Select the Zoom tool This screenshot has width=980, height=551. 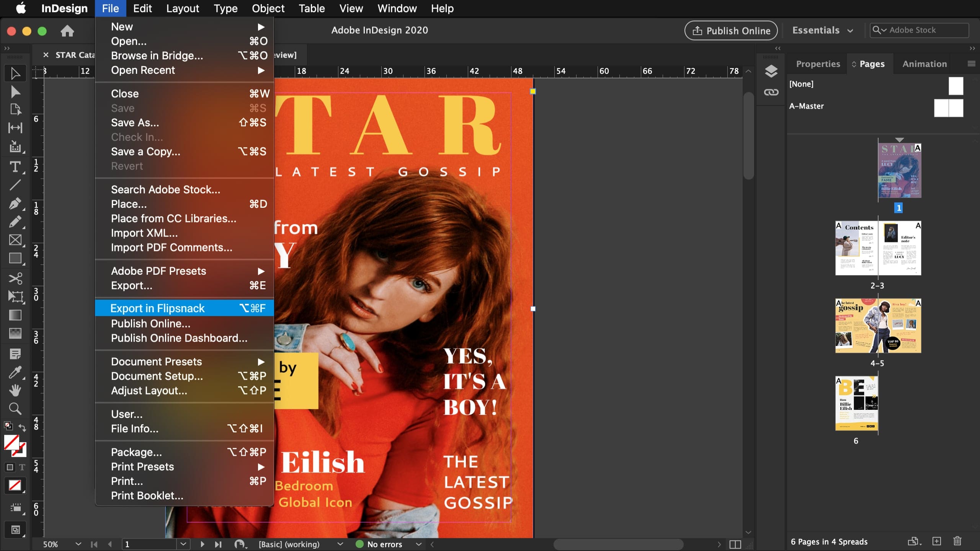pyautogui.click(x=15, y=409)
